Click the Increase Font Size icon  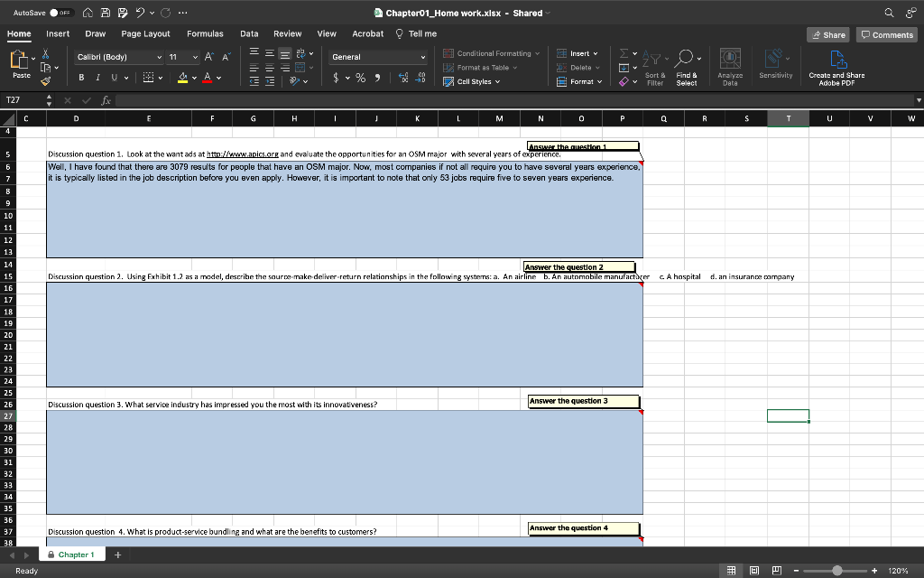208,57
